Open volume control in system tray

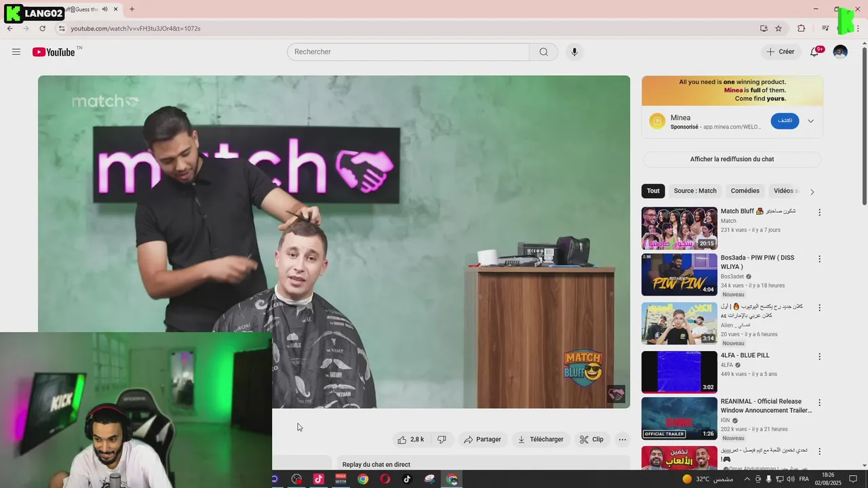(x=789, y=479)
